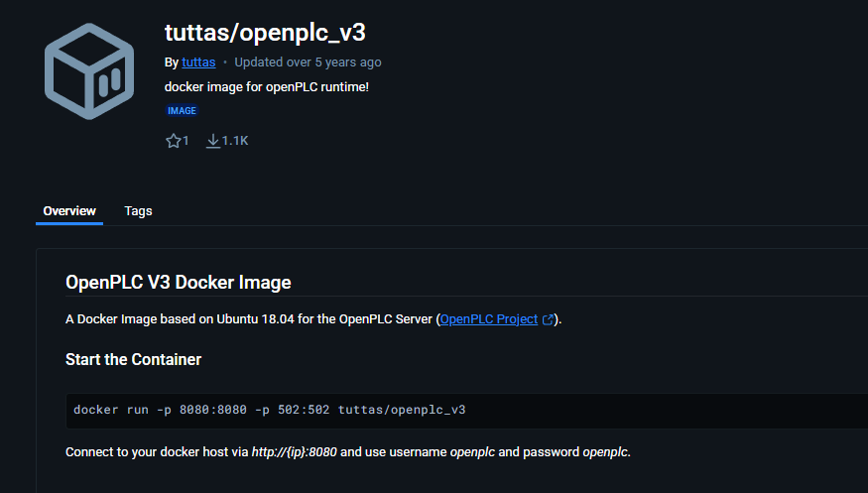Viewport: 868px width, 493px height.
Task: Click the 'docker image for openPLC runtime!' description
Action: click(x=267, y=87)
